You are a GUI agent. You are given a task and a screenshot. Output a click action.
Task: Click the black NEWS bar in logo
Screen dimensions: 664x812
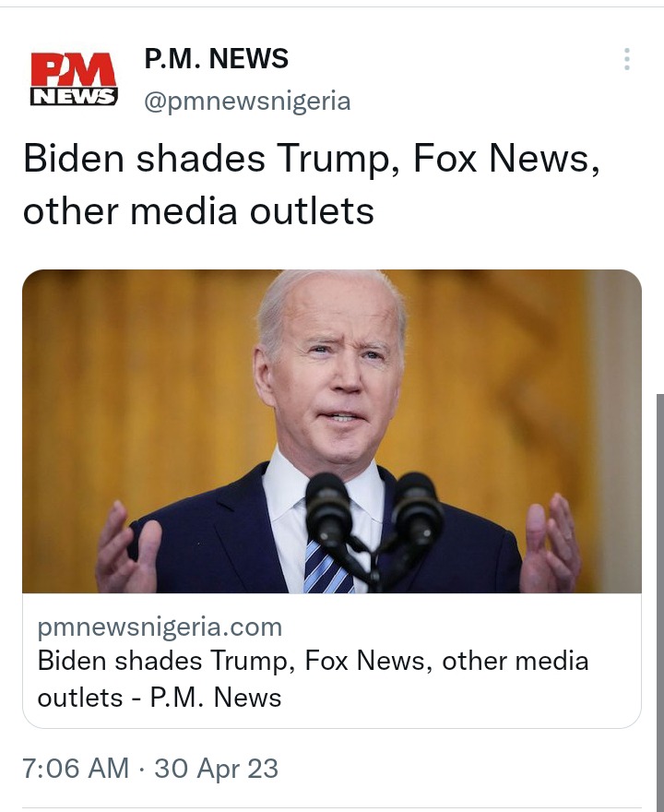coord(74,97)
